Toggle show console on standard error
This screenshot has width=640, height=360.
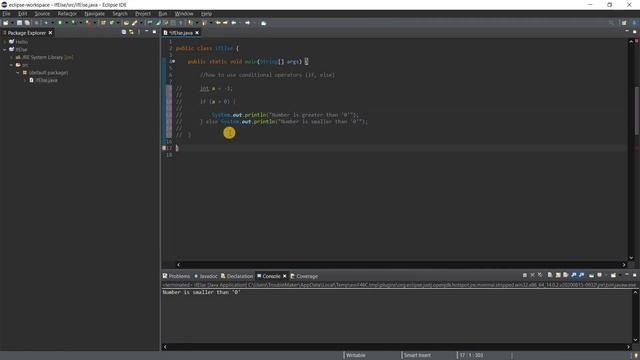click(x=581, y=275)
